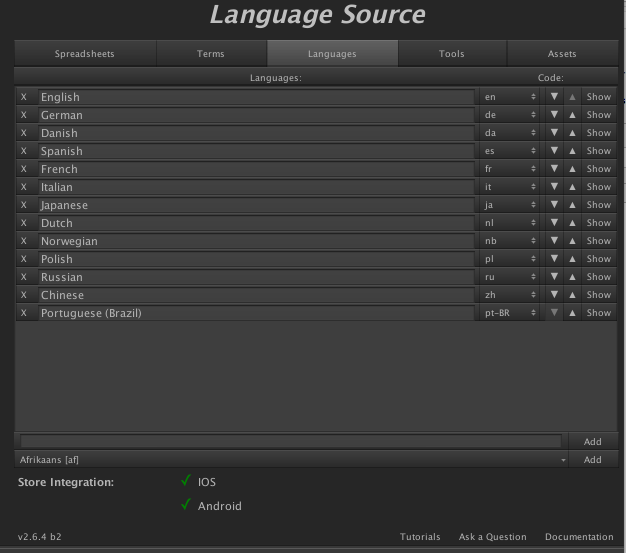Open the Afrikaans [af] language dropdown
626x553 pixels.
(x=292, y=460)
